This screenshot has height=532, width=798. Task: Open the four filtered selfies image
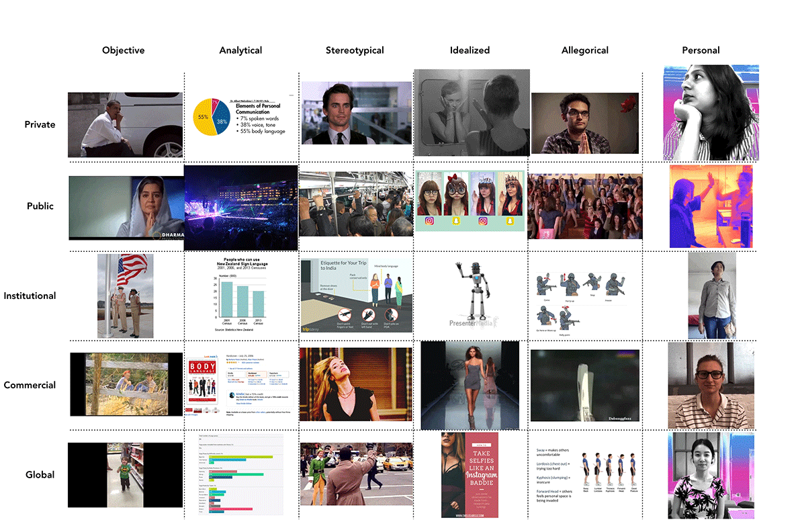pyautogui.click(x=470, y=201)
